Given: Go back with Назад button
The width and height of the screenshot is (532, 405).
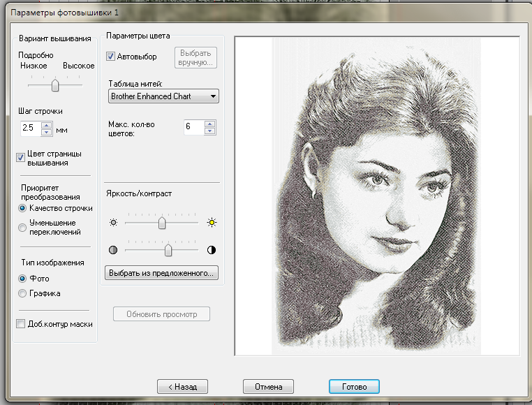Looking at the screenshot, I should point(182,386).
